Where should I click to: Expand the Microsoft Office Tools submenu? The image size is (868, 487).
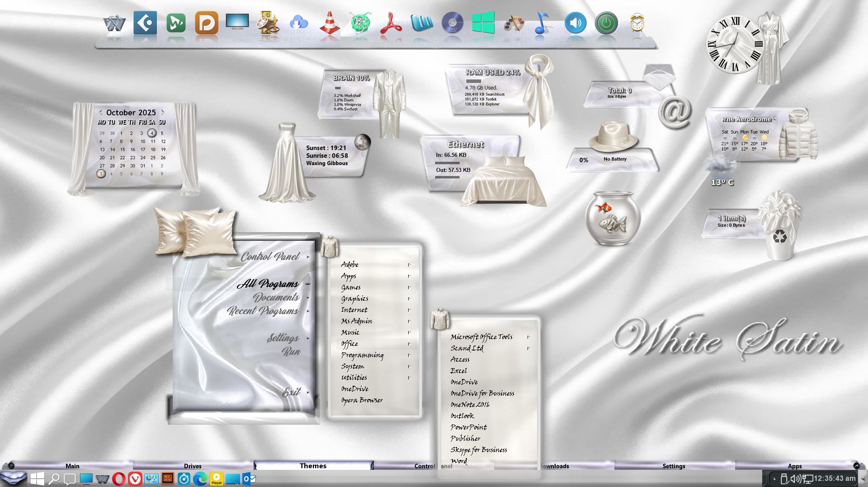tap(481, 337)
